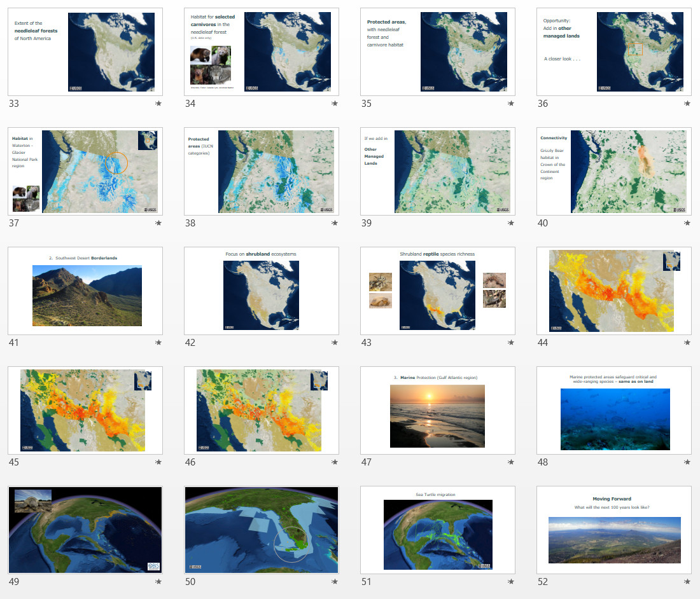The image size is (700, 599).
Task: Select the 'Southwest Desert Borderlands' slide
Action: click(85, 291)
